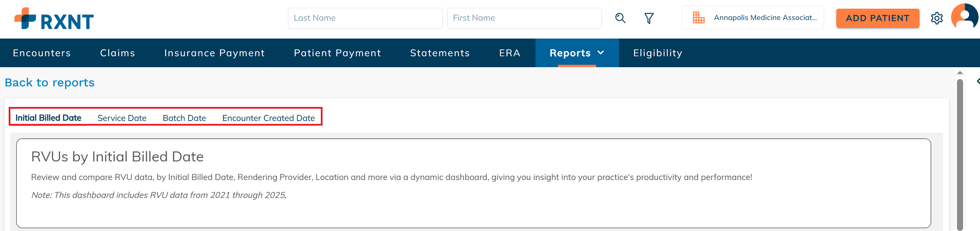
Task: Go back via Back to reports link
Action: coord(50,83)
